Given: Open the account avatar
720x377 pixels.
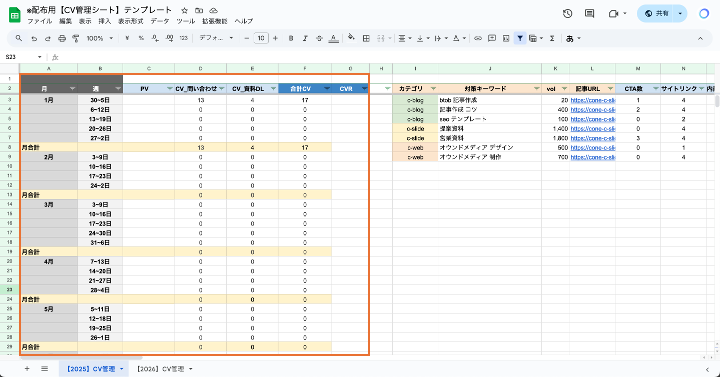Looking at the screenshot, I should coord(704,14).
